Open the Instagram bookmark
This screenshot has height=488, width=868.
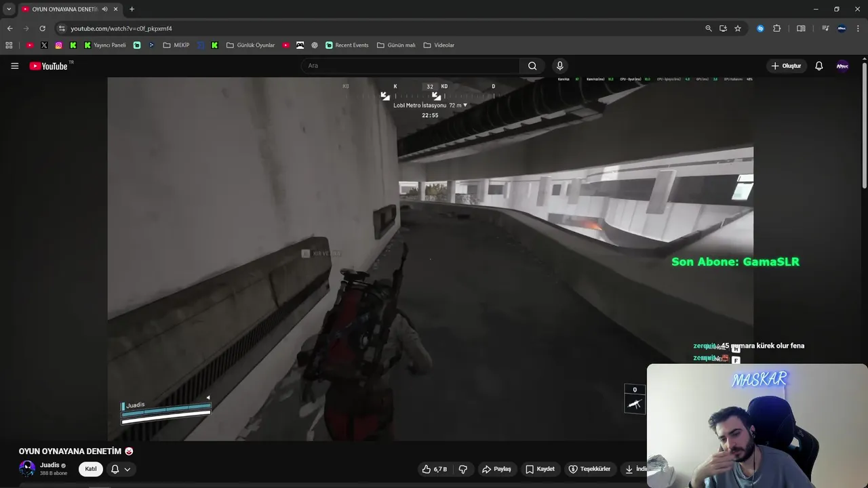click(x=58, y=45)
